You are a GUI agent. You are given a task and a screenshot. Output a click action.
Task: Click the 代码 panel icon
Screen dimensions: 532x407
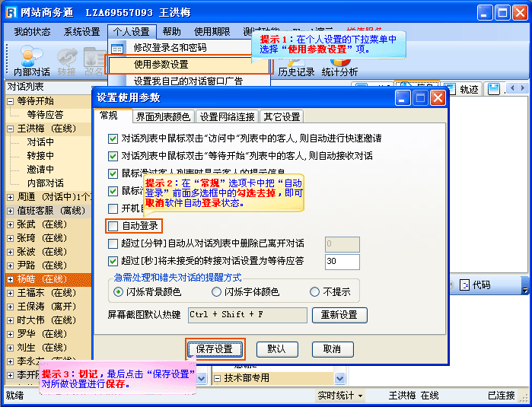point(464,285)
